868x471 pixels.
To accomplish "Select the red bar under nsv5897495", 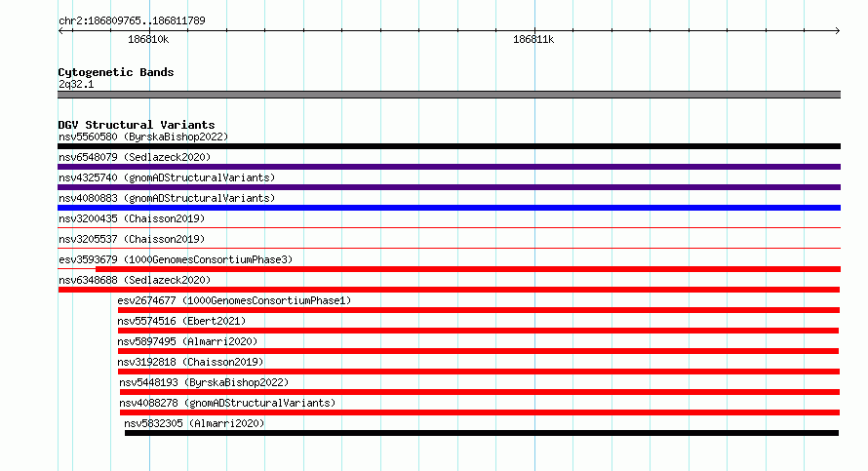I will 478,351.
